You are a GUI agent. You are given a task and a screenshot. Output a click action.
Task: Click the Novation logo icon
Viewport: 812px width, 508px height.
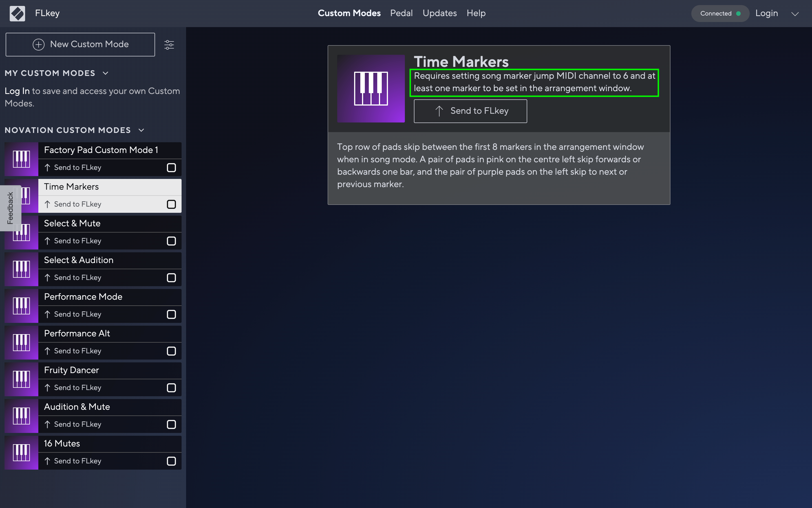[x=17, y=14]
